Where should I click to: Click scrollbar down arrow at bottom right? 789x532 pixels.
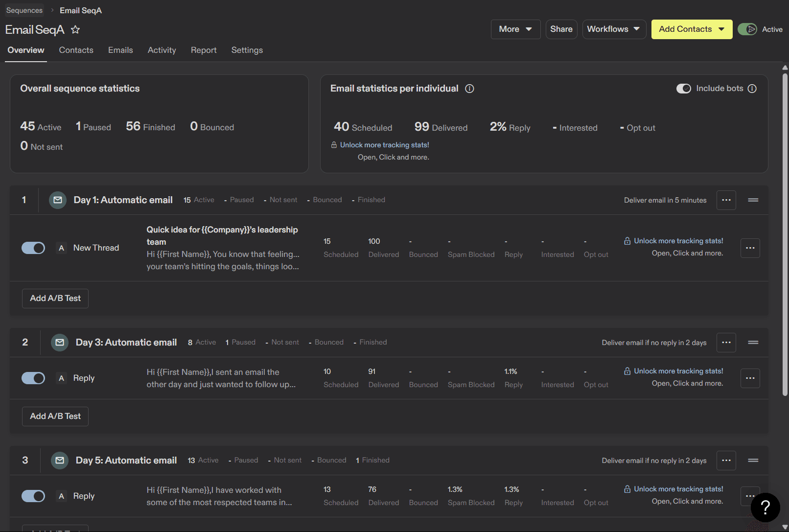[x=785, y=528]
